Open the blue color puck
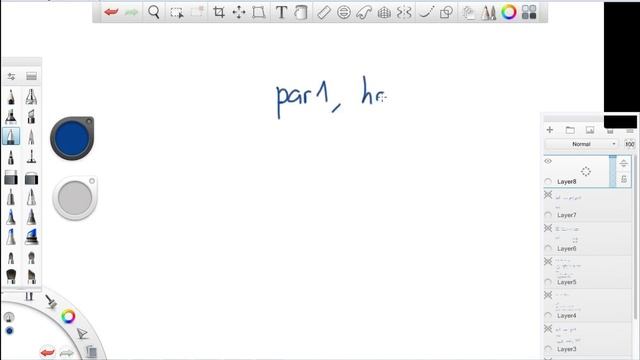640x360 pixels. [x=72, y=138]
